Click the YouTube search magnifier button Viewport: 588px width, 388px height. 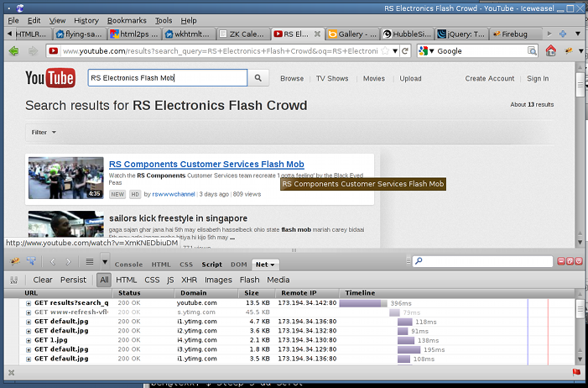click(x=258, y=78)
